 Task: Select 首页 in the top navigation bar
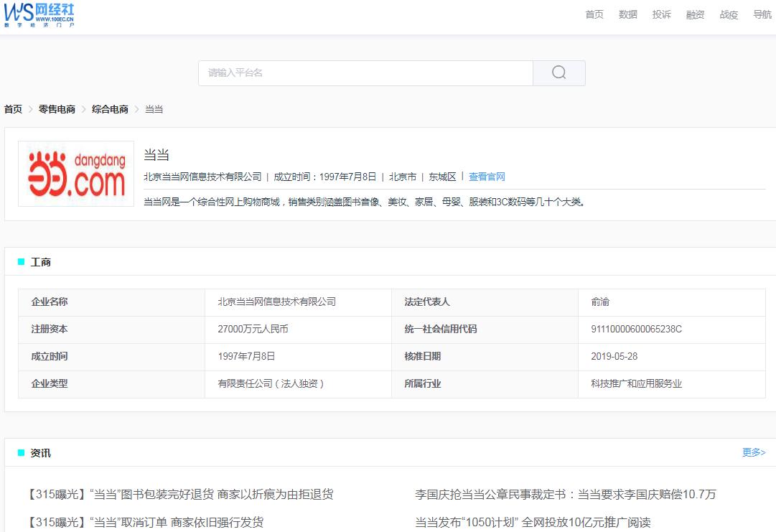[x=594, y=14]
